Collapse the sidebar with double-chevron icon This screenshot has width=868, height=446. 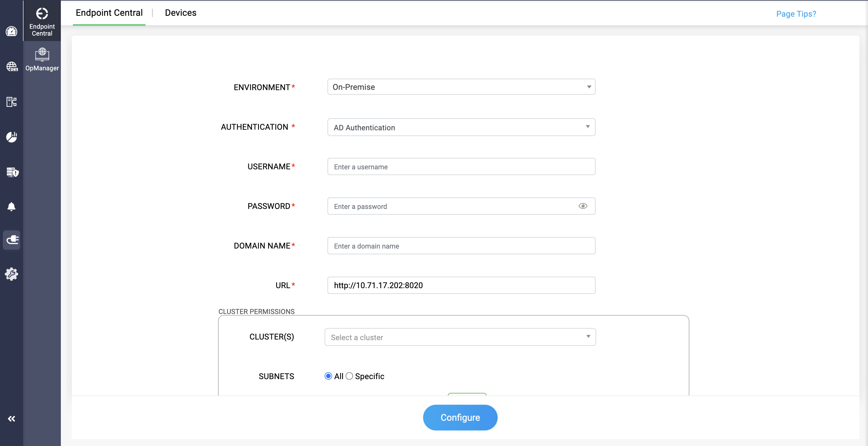[x=11, y=419]
